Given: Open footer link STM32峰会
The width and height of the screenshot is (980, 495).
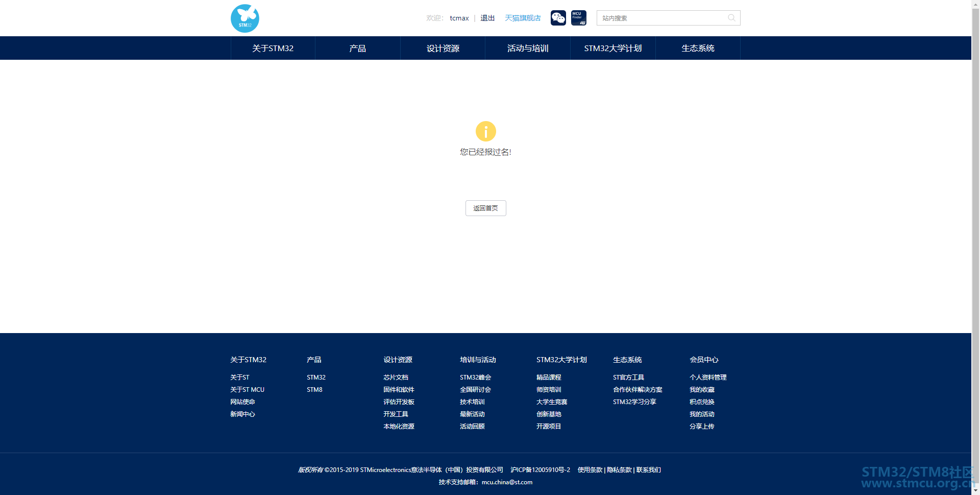Looking at the screenshot, I should tap(475, 378).
